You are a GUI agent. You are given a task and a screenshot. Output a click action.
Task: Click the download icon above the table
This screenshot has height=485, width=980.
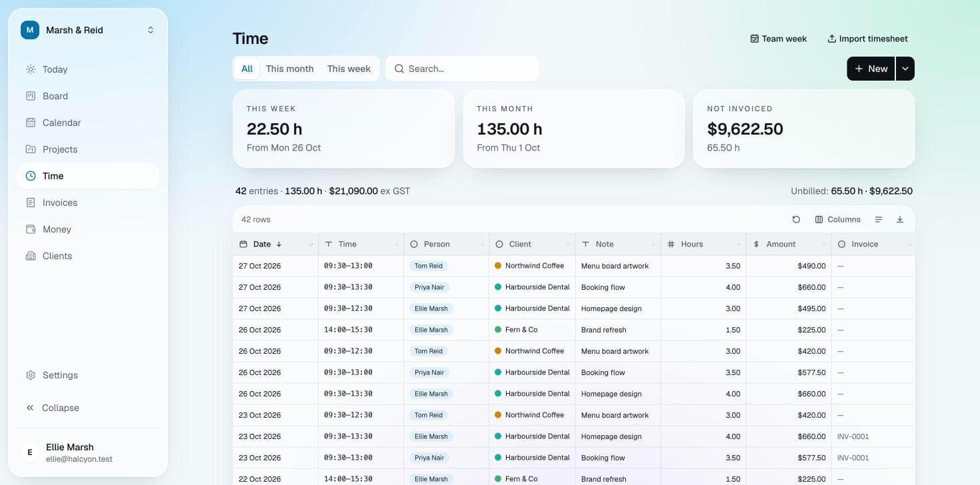(900, 219)
